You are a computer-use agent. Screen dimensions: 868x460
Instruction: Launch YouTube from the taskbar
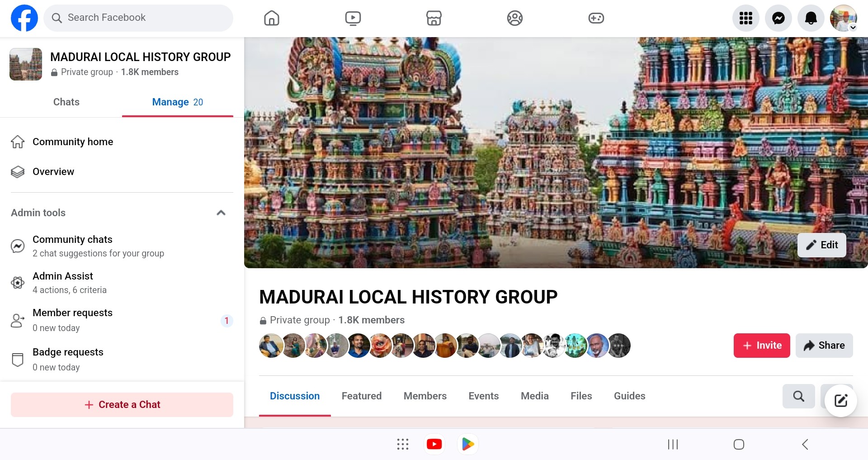coord(434,444)
